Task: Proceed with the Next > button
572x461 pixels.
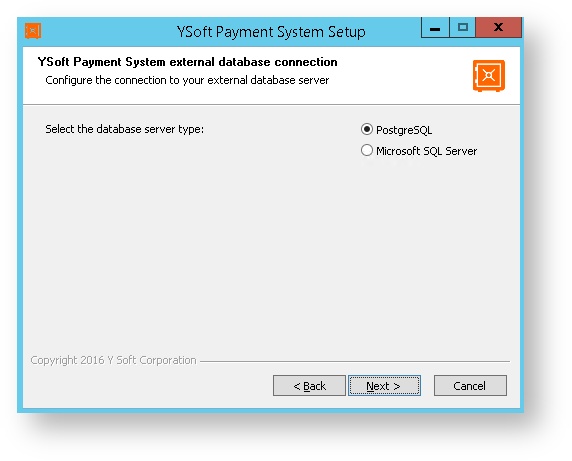Action: [384, 386]
